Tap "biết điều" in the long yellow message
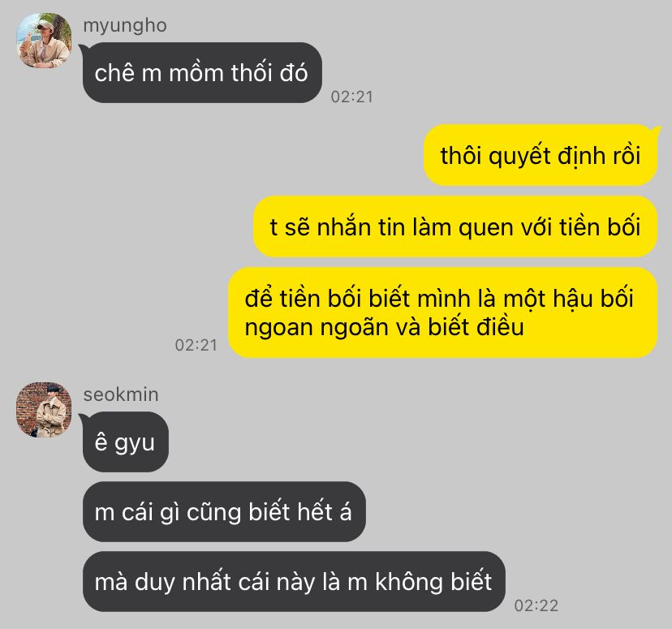 476,327
